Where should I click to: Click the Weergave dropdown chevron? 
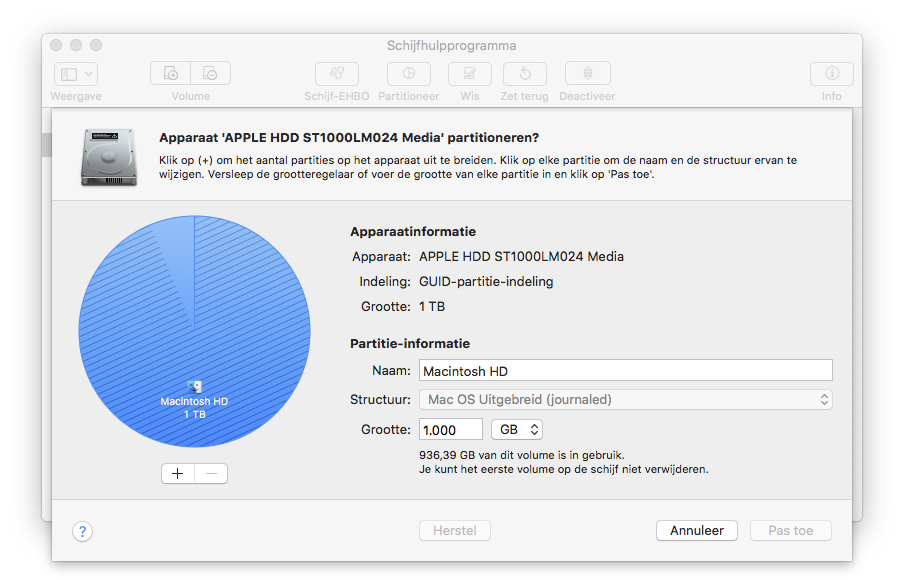tap(88, 74)
